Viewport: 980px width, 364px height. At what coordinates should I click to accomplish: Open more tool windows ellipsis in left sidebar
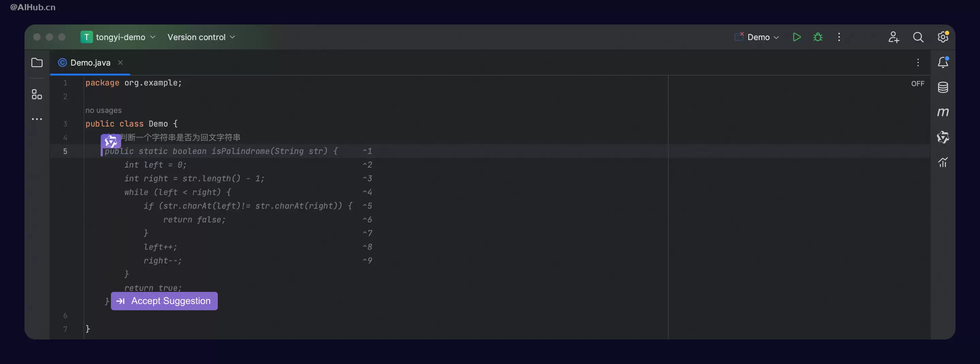point(37,119)
